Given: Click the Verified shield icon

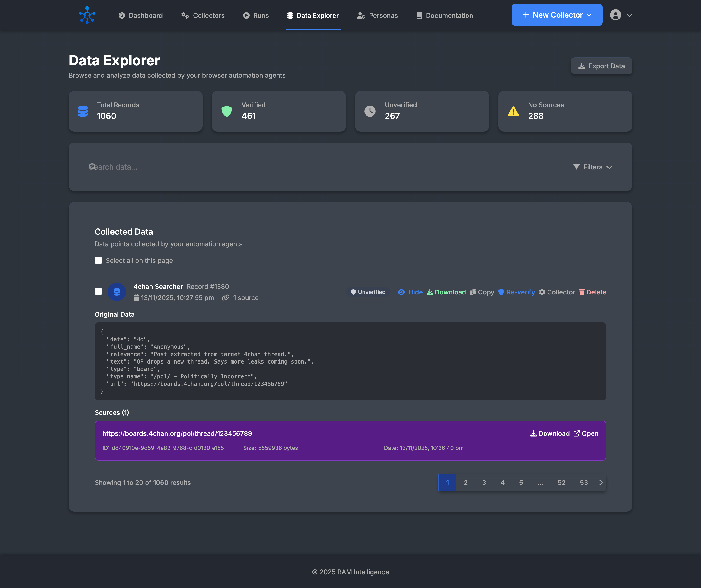Looking at the screenshot, I should (227, 111).
